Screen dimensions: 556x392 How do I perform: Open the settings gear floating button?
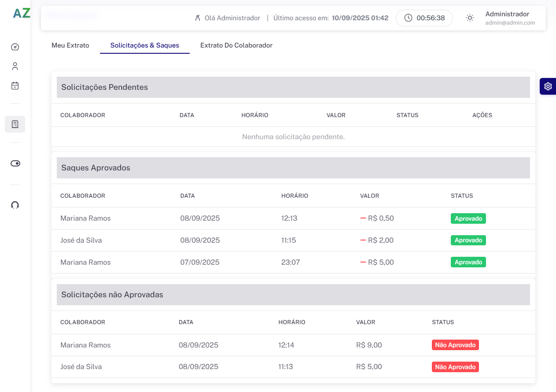548,86
